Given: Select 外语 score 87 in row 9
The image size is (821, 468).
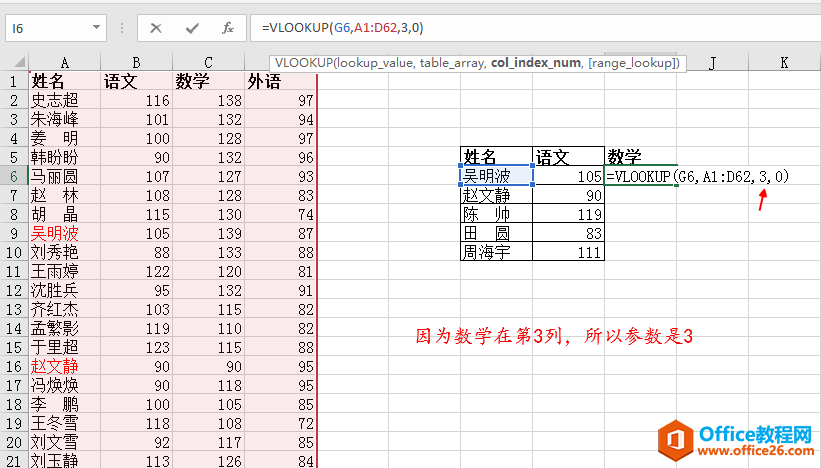Looking at the screenshot, I should pyautogui.click(x=280, y=233).
